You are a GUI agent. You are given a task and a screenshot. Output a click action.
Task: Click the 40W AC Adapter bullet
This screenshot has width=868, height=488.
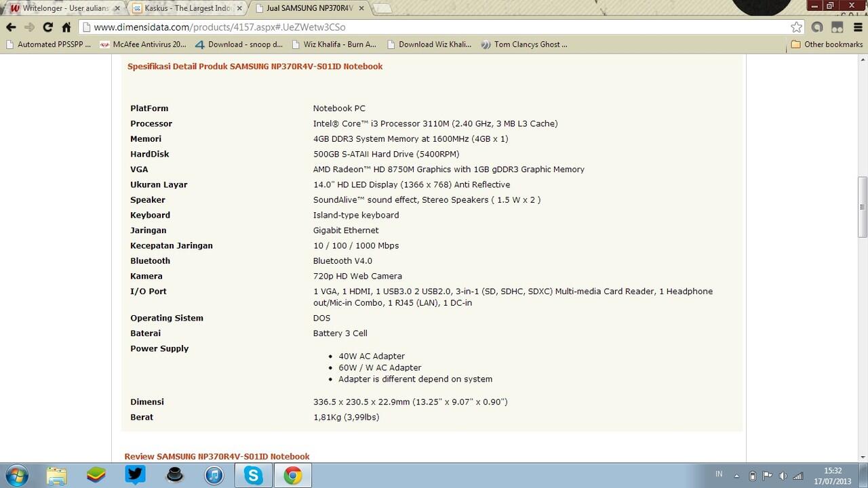tap(372, 357)
